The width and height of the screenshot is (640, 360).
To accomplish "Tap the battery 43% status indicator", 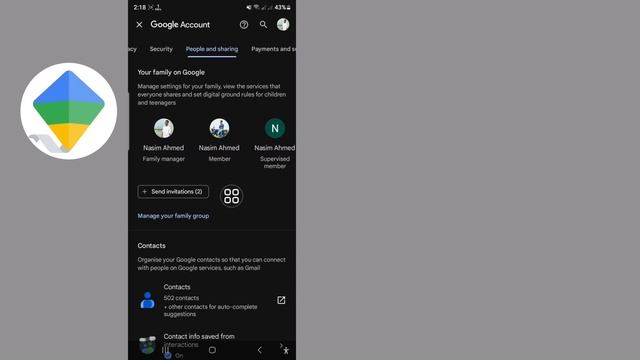I will (282, 7).
